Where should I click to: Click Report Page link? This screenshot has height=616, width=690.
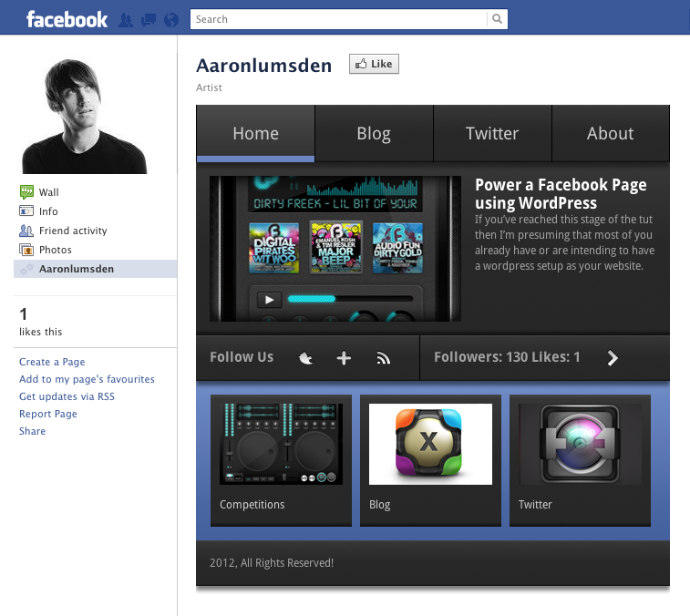pyautogui.click(x=48, y=414)
